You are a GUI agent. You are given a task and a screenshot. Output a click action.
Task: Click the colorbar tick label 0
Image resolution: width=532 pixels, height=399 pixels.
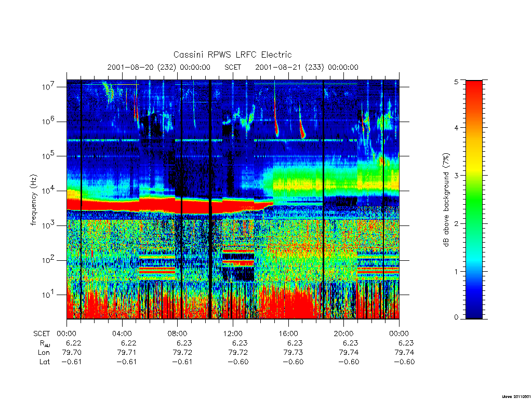pyautogui.click(x=456, y=317)
